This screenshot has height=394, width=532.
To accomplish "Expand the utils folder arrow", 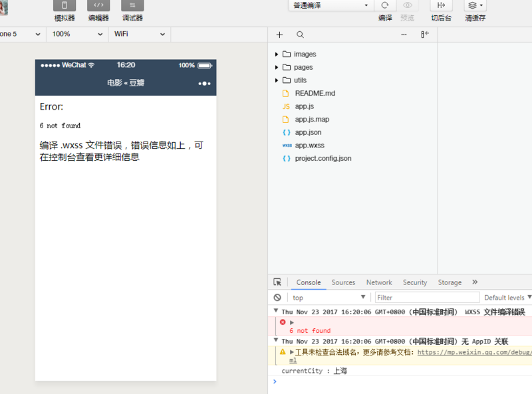I will point(277,80).
